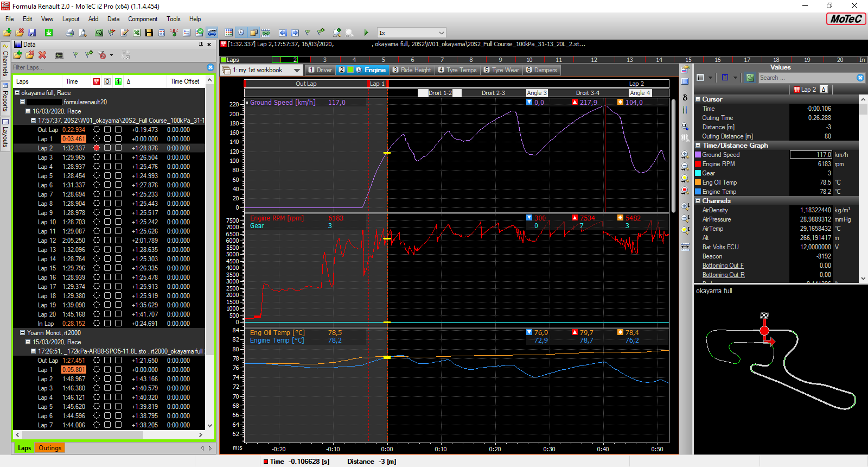Click the printer icon in main toolbar

click(69, 33)
